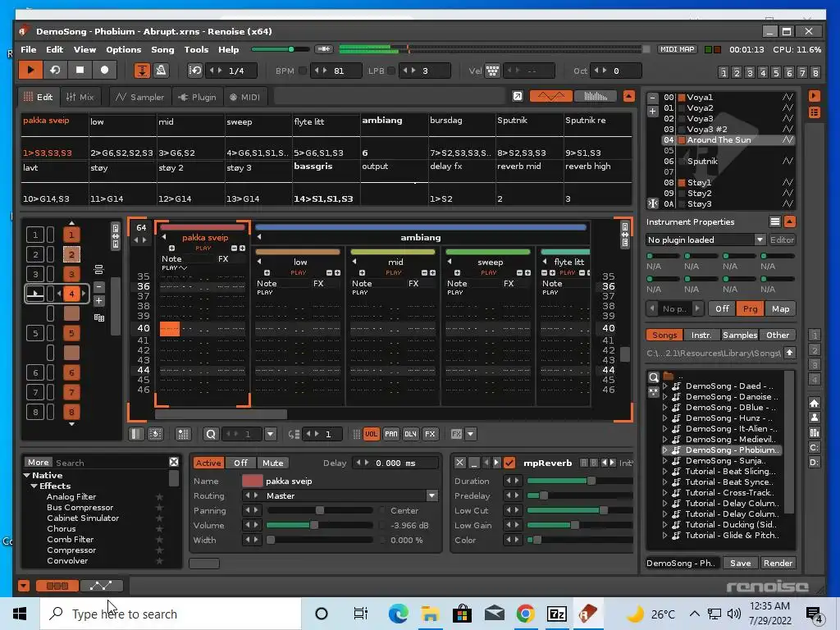Collapse the upper frame orange arrow
Viewport: 840px width, 630px height.
pyautogui.click(x=629, y=97)
